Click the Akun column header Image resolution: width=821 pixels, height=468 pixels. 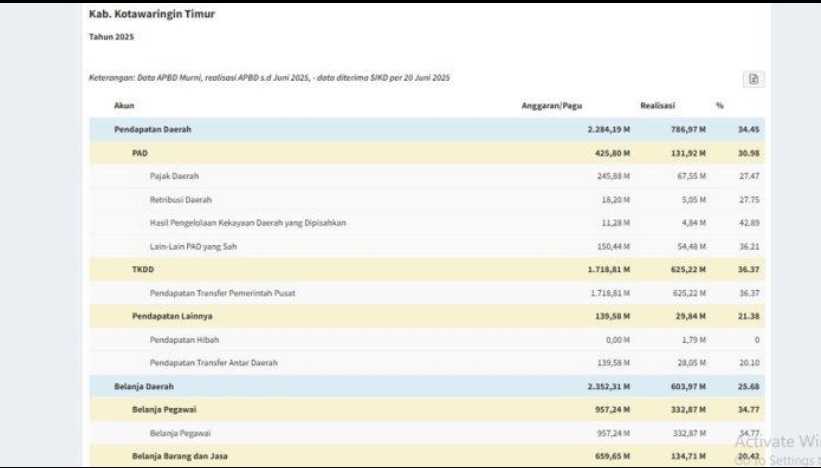pyautogui.click(x=124, y=106)
